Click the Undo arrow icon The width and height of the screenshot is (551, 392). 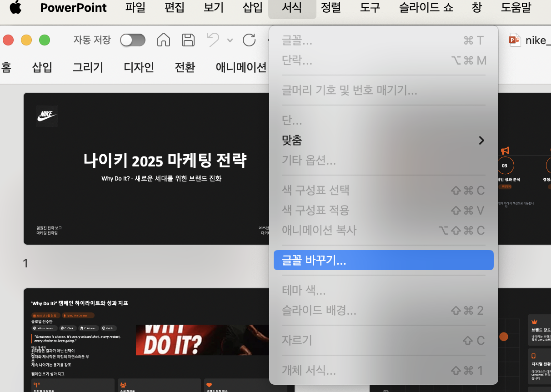pos(213,40)
